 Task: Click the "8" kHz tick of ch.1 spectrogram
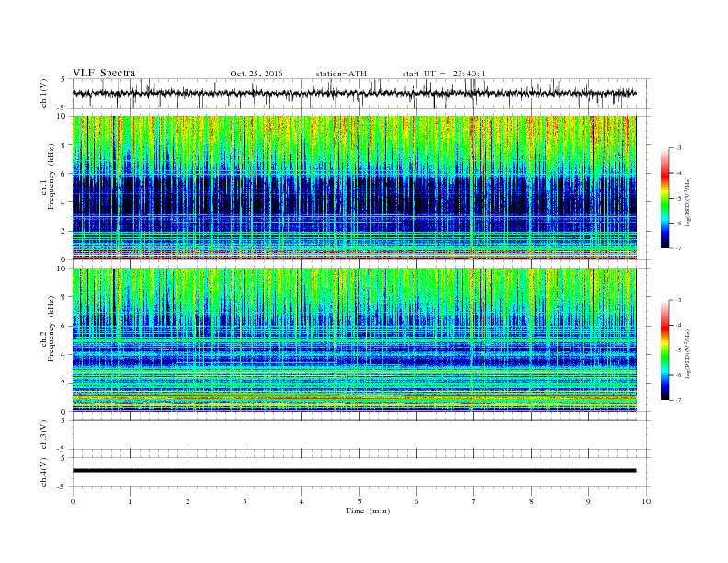63,145
